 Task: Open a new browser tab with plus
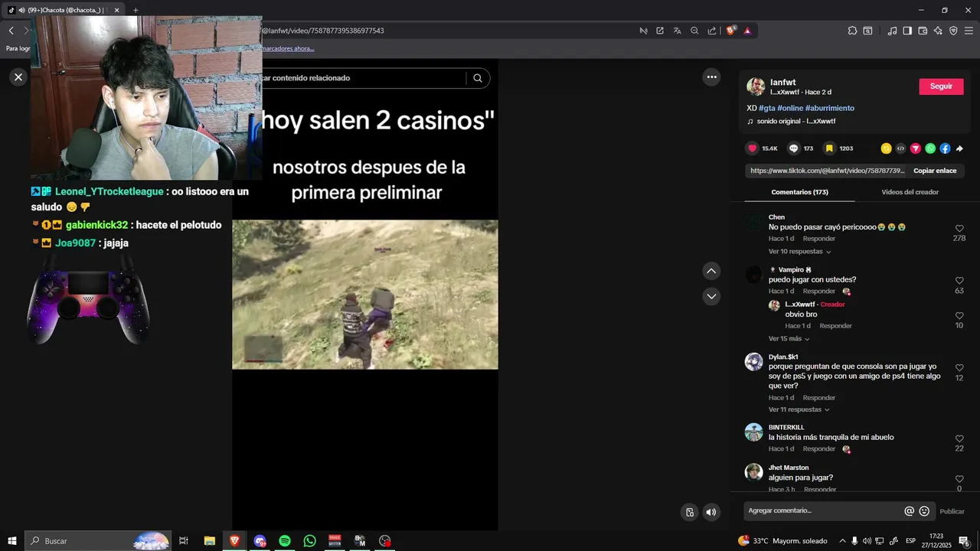coord(136,10)
